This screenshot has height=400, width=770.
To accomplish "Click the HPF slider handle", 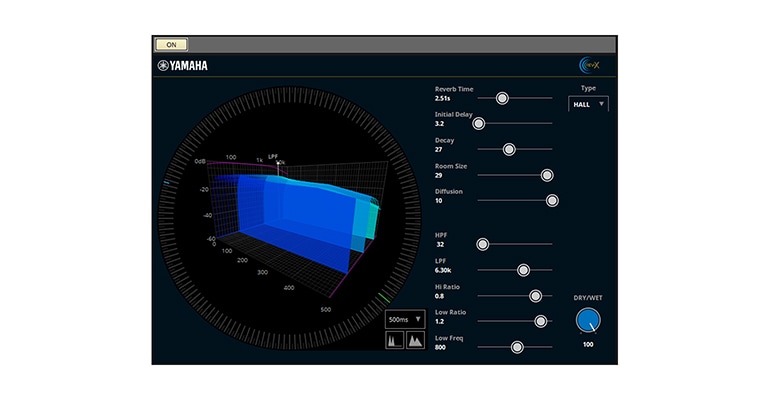I will tap(483, 244).
